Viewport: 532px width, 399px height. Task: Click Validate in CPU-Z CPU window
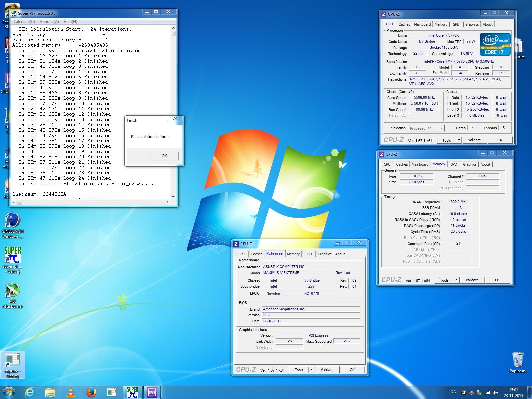point(474,140)
